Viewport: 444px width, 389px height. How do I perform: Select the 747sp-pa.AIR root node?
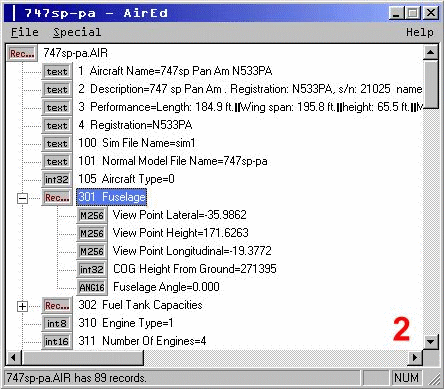click(76, 53)
